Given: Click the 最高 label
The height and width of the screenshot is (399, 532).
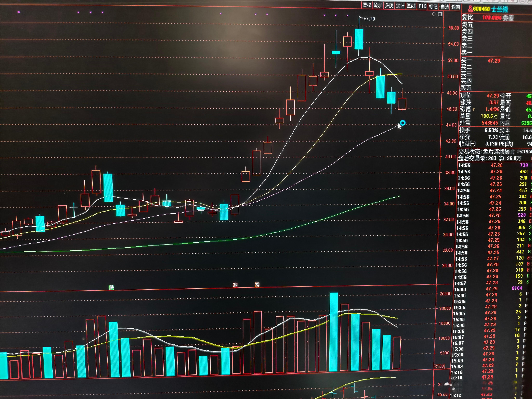Looking at the screenshot, I should click(x=505, y=103).
